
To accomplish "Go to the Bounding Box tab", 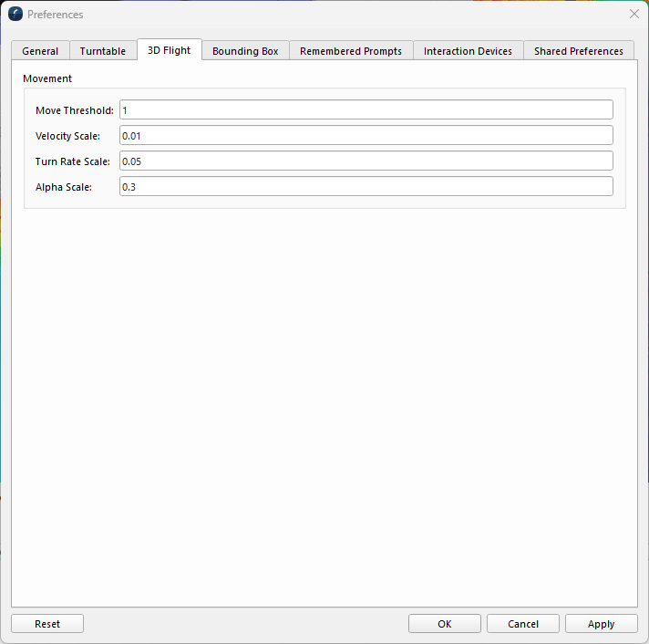I will pos(245,51).
